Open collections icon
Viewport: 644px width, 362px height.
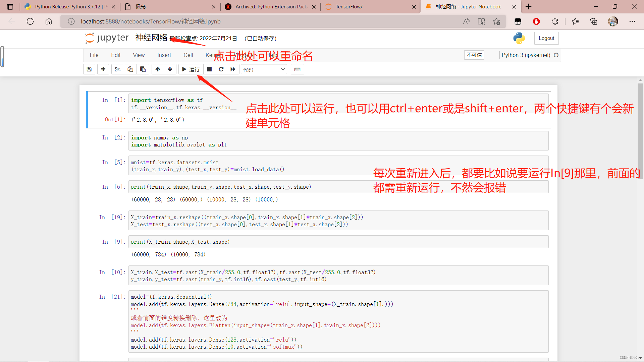[594, 21]
